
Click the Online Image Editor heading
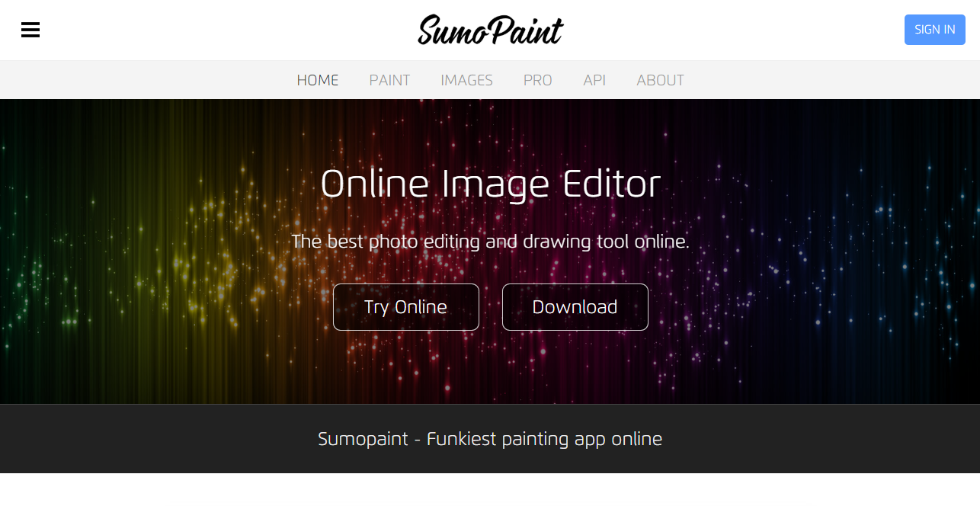coord(490,184)
